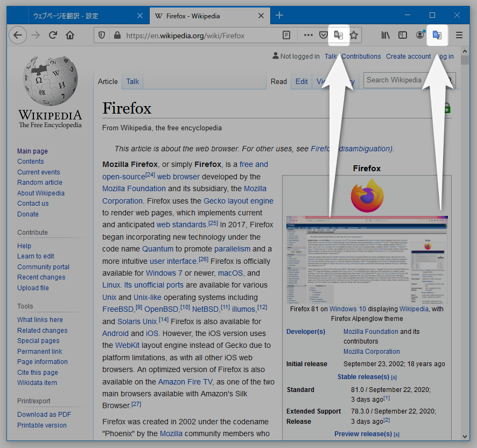Screen dimensions: 477x448
Task: Select the Read view tab
Action: coord(279,81)
